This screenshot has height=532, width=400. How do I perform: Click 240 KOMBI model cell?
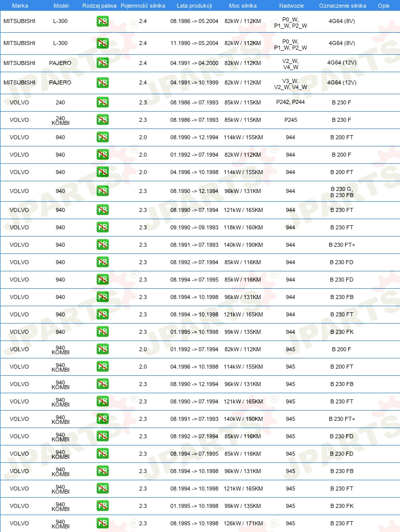(60, 121)
